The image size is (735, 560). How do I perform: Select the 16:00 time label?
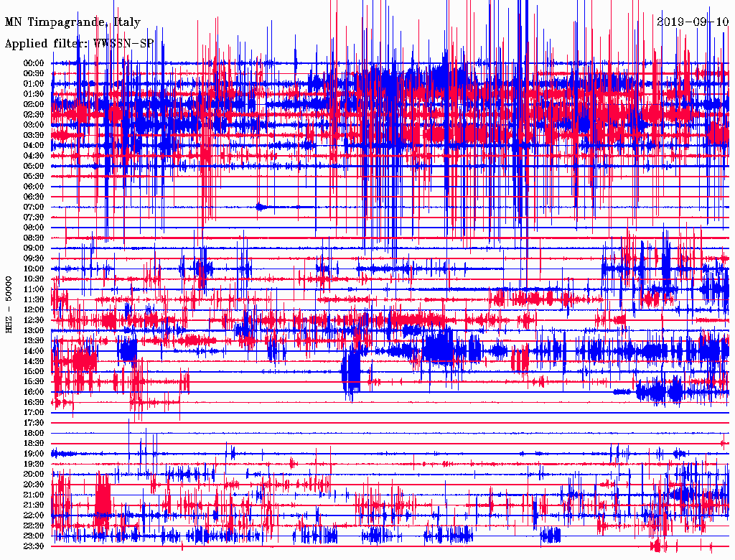point(34,392)
